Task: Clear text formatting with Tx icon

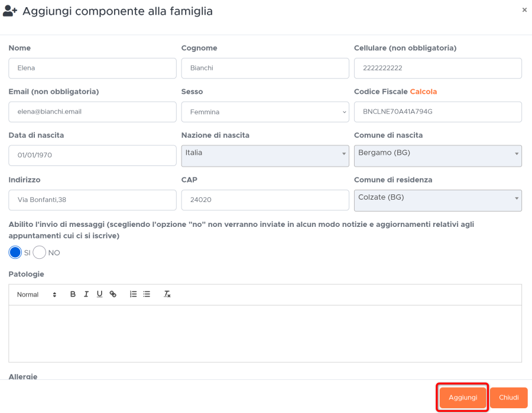Action: [x=167, y=294]
